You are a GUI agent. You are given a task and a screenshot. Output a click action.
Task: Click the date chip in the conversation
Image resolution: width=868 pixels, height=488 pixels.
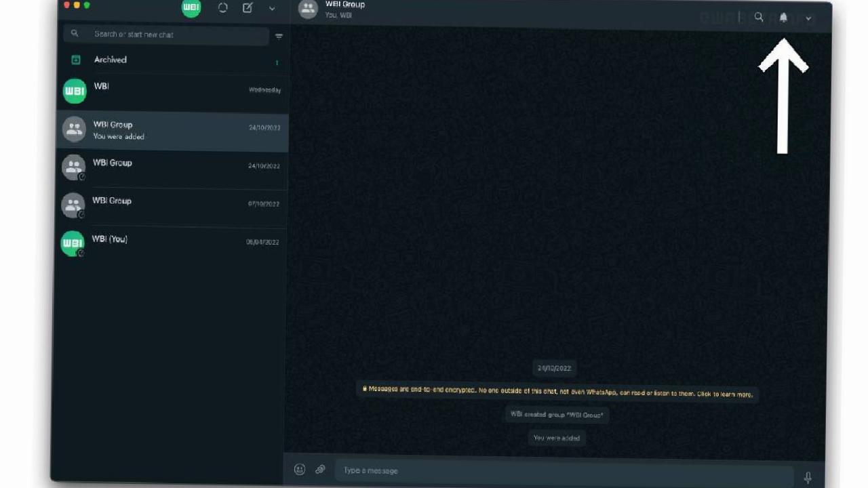tap(554, 368)
